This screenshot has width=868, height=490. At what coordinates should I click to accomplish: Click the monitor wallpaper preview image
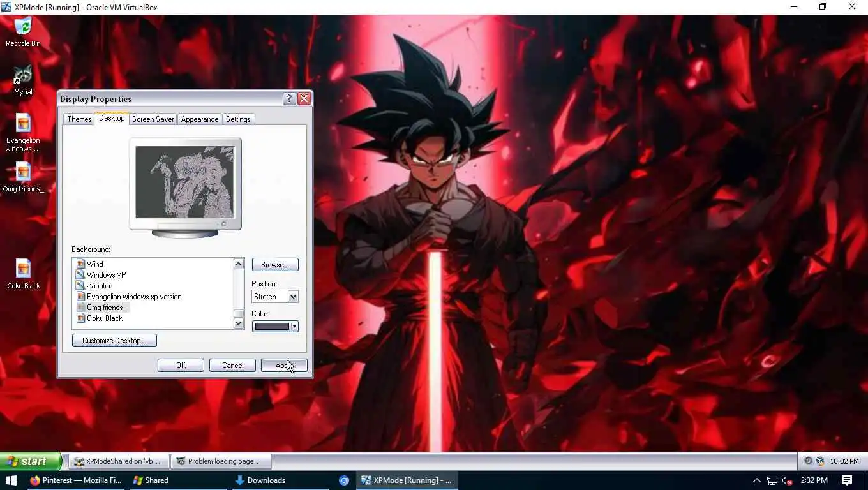(x=185, y=182)
